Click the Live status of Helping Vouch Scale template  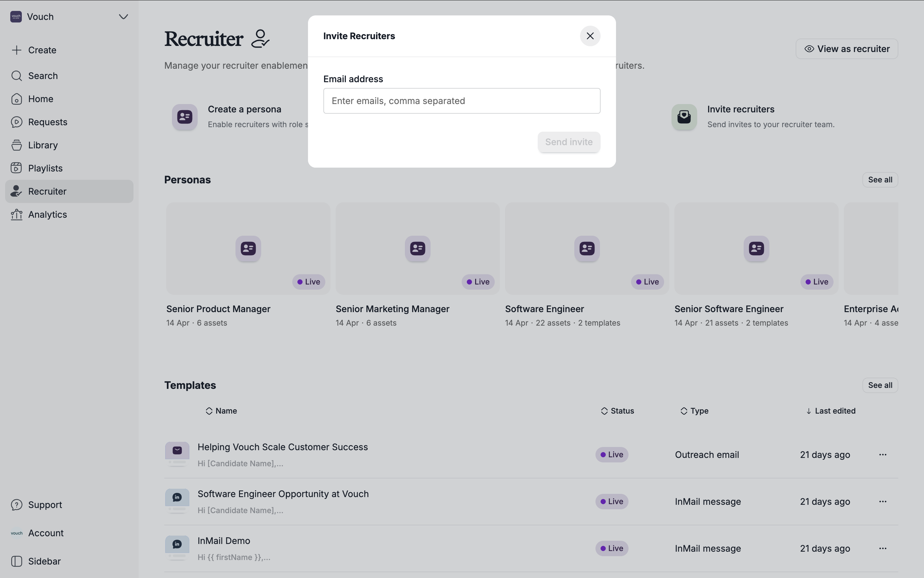point(612,455)
